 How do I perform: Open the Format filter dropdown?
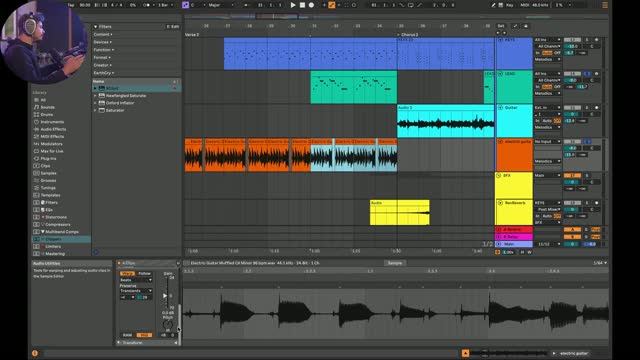tap(102, 58)
